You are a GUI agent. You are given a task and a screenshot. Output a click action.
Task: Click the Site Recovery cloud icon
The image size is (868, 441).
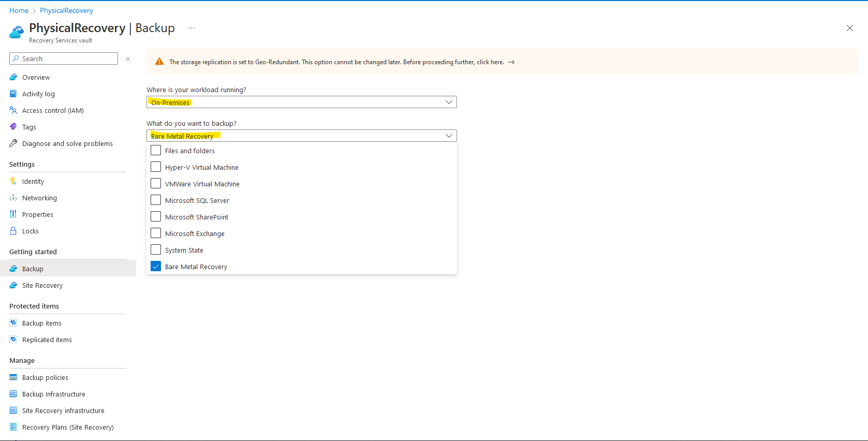[x=13, y=285]
